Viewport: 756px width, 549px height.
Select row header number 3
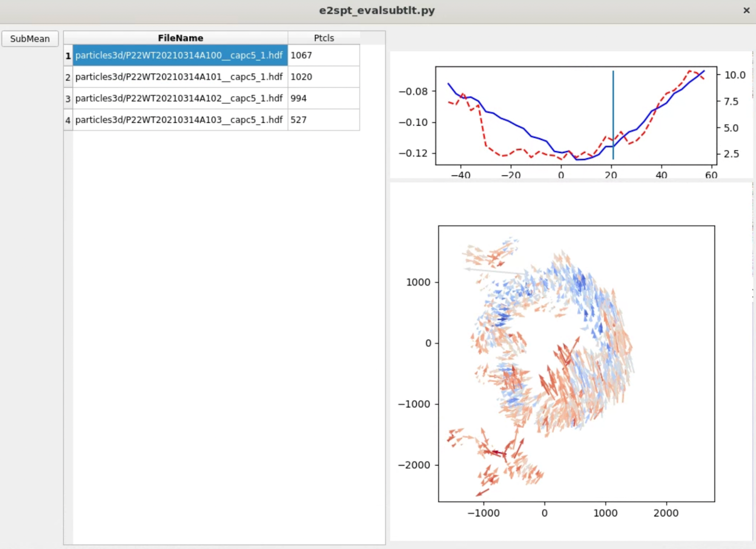tap(68, 99)
